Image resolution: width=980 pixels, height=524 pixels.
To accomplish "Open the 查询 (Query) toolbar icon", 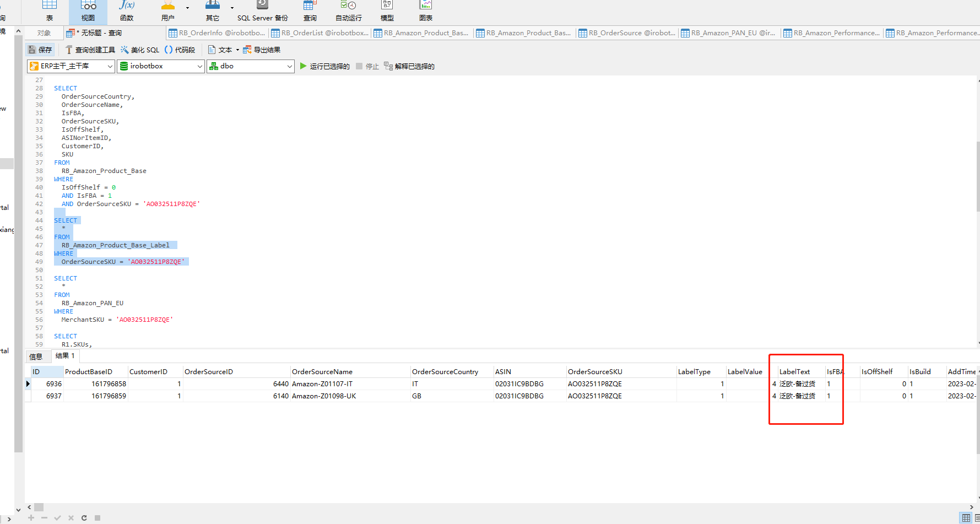I will coord(310,11).
